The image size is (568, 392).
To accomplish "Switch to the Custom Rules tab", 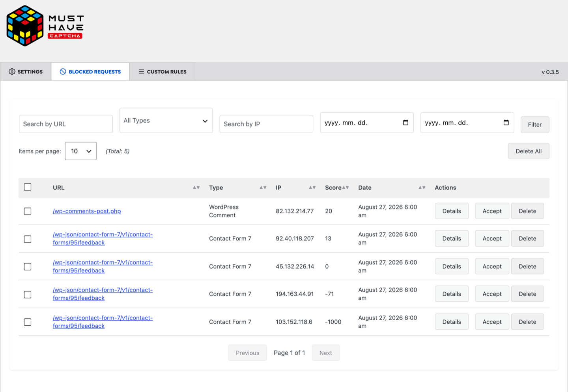I will (x=162, y=71).
